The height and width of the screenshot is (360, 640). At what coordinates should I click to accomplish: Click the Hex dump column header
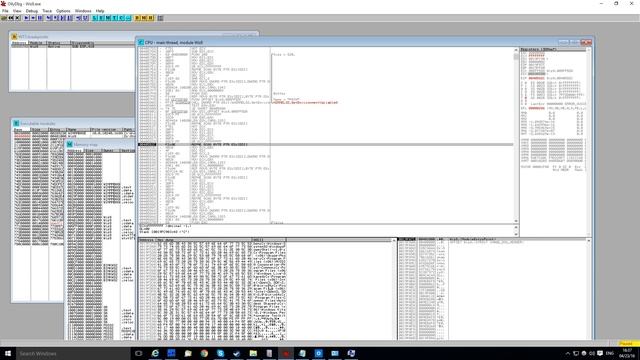point(204,240)
